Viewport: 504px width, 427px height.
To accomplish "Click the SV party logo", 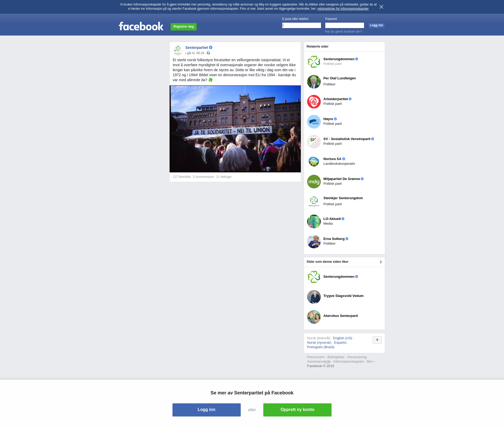I will pos(314,142).
